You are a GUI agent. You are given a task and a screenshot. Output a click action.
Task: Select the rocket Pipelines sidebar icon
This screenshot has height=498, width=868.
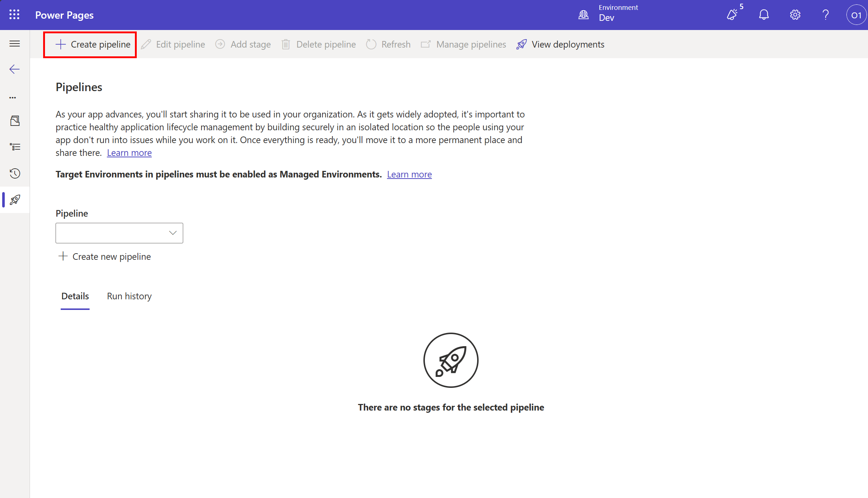point(15,200)
